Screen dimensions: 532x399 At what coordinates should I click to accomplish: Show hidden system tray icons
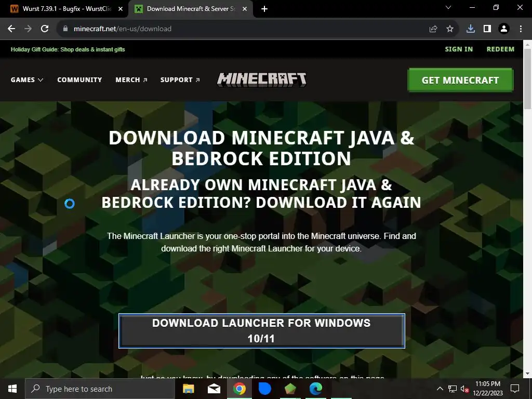coord(440,389)
